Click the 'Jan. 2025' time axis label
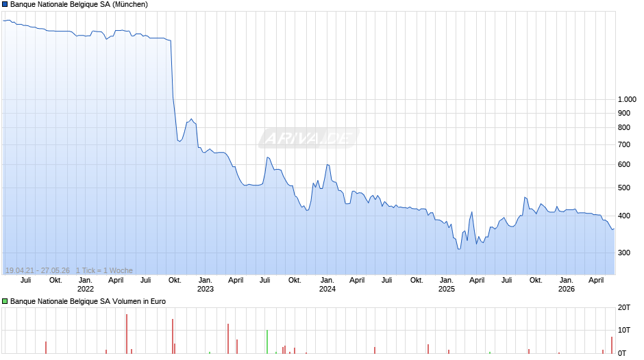This screenshot has width=644, height=360. (x=447, y=285)
